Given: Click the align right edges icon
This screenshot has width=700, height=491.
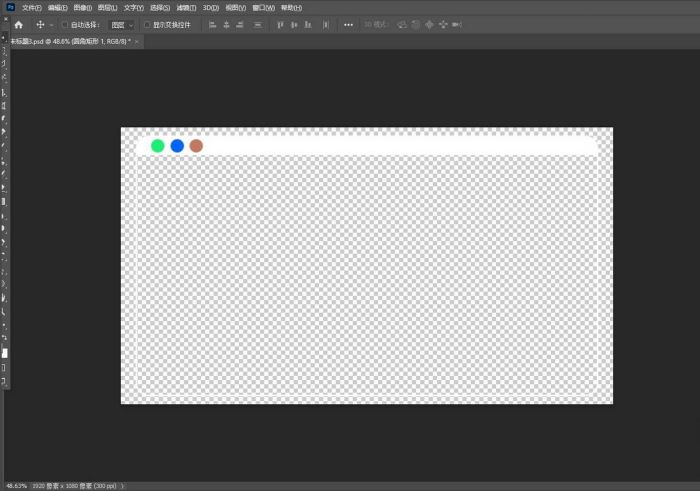Looking at the screenshot, I should click(241, 24).
